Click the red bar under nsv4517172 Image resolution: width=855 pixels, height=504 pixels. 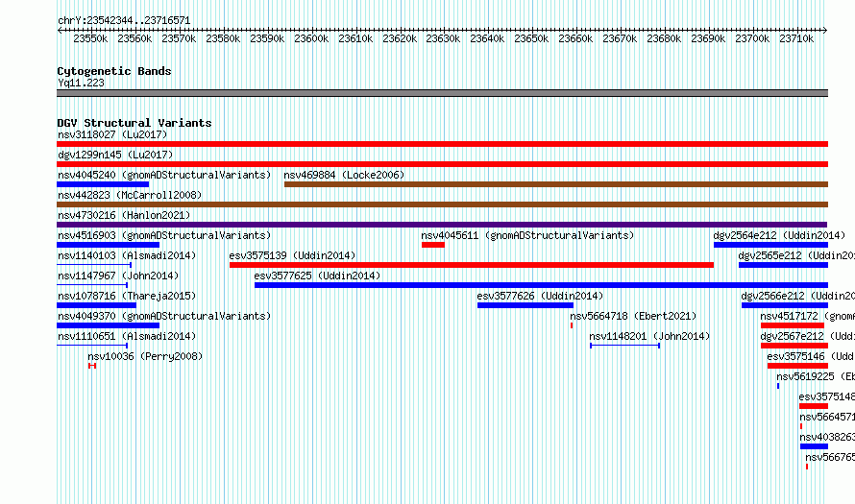793,325
